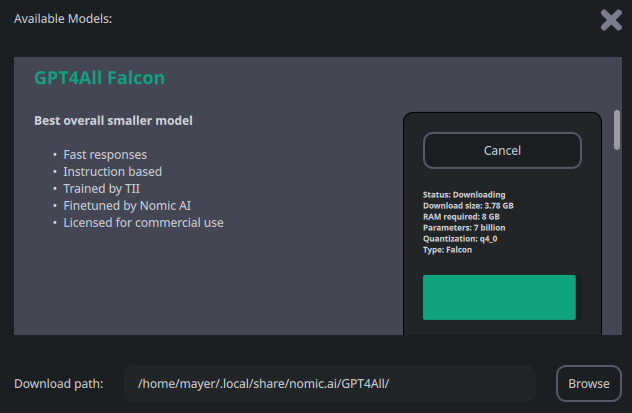Click the 'Download size: 3.78 GB' line

click(468, 205)
